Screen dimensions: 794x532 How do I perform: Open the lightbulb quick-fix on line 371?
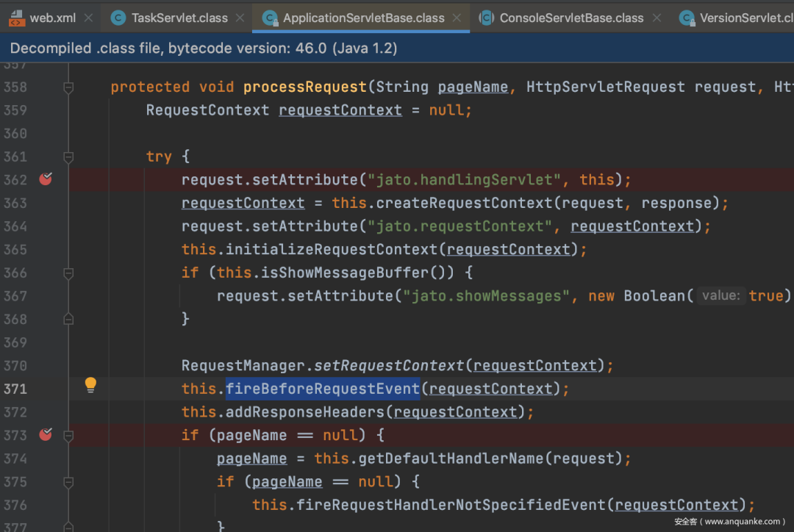(90, 386)
